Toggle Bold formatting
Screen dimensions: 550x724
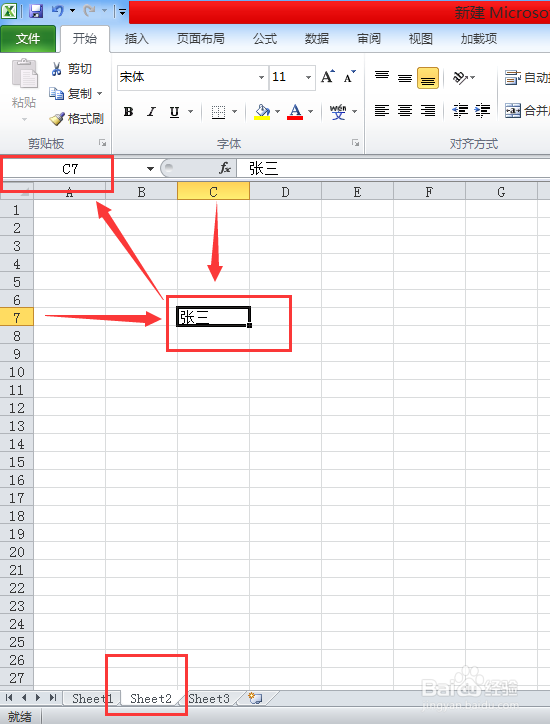tap(128, 112)
